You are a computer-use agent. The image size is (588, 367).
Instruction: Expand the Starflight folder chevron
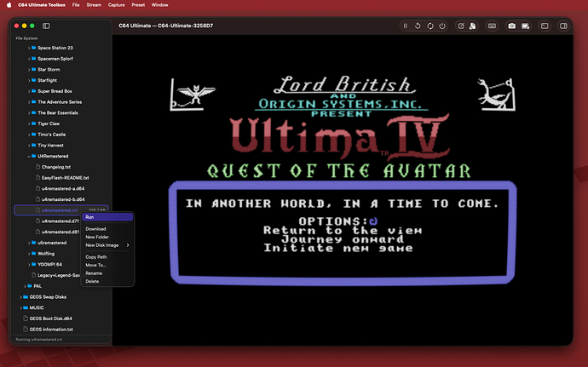point(29,81)
